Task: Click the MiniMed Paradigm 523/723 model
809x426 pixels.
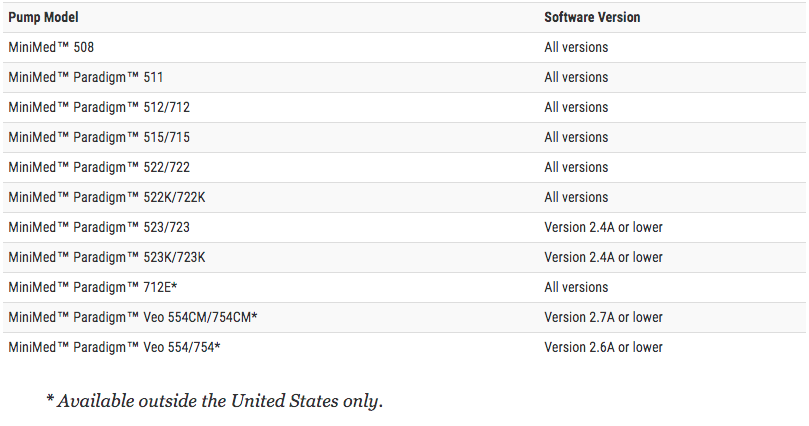Action: (99, 227)
